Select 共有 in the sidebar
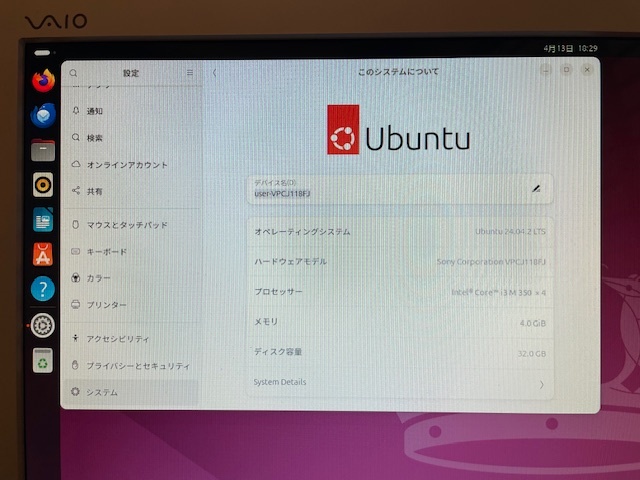Screen dimensions: 640x480 [131, 191]
